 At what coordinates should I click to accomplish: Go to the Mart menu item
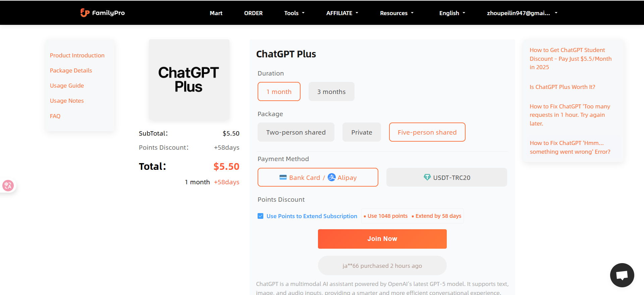[x=216, y=13]
